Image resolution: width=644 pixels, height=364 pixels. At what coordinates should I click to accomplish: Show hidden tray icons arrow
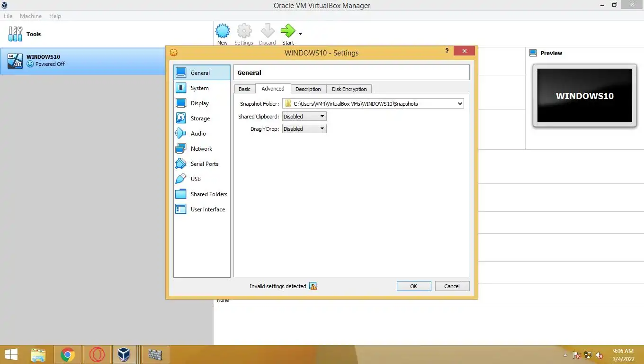565,355
